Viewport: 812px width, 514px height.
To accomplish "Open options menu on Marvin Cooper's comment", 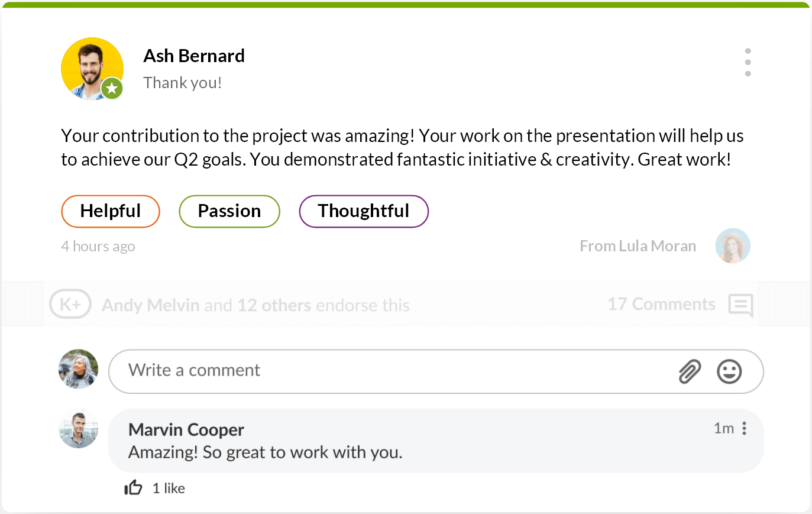I will tap(744, 428).
